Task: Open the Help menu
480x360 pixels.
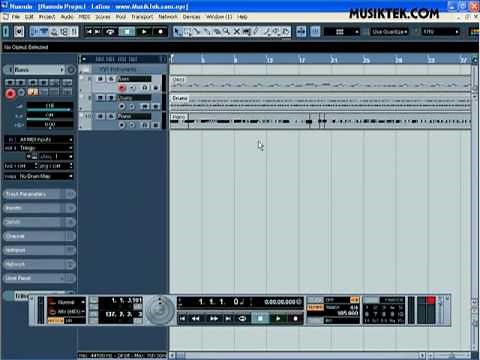Action: (242, 17)
